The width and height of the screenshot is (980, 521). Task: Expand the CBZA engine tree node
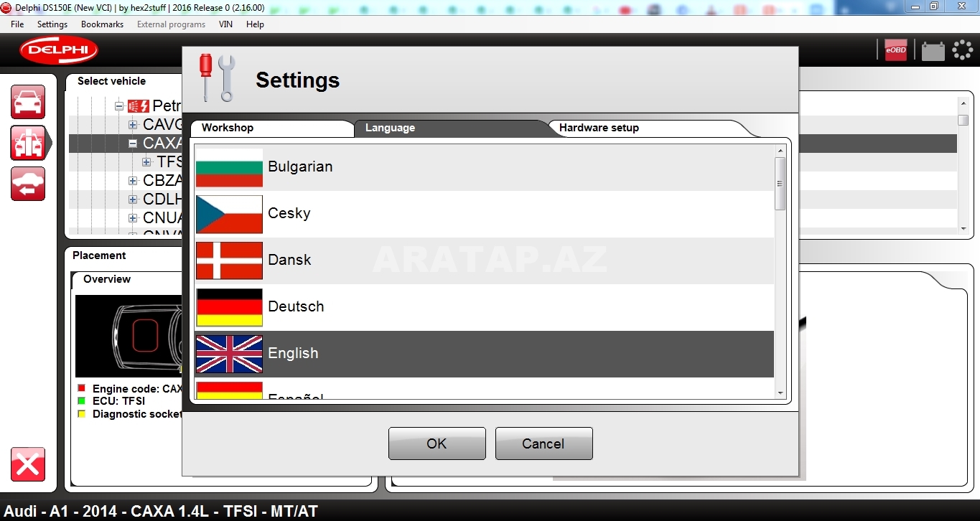coord(133,181)
